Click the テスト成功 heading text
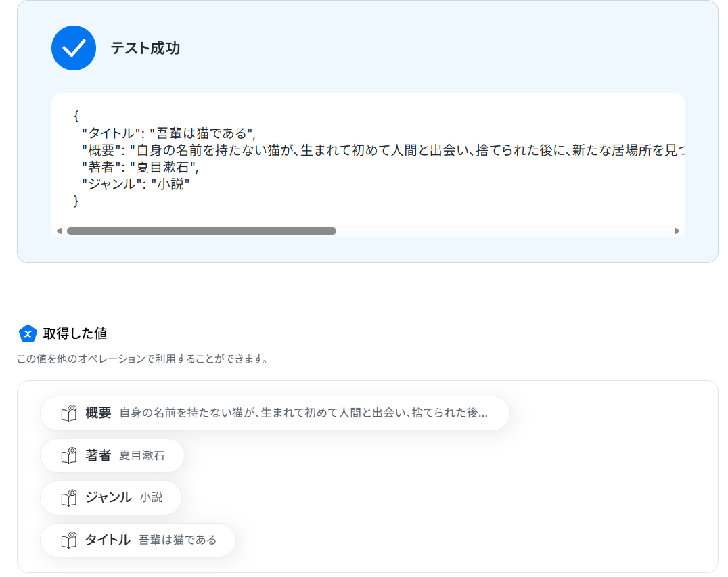Viewport: 728px width, 577px height. tap(145, 48)
